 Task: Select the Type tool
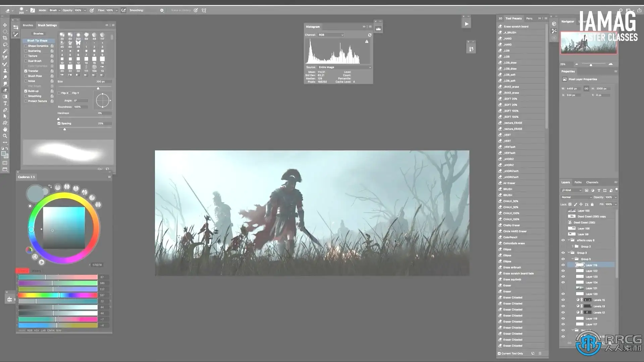click(x=5, y=103)
